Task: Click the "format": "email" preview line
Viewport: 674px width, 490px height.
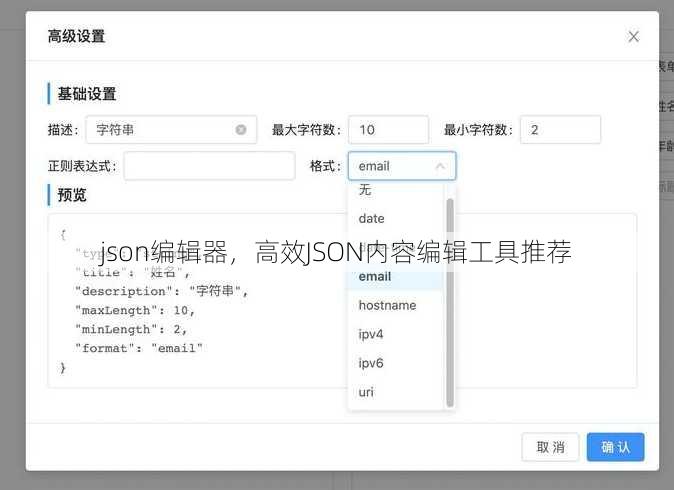Action: point(139,348)
